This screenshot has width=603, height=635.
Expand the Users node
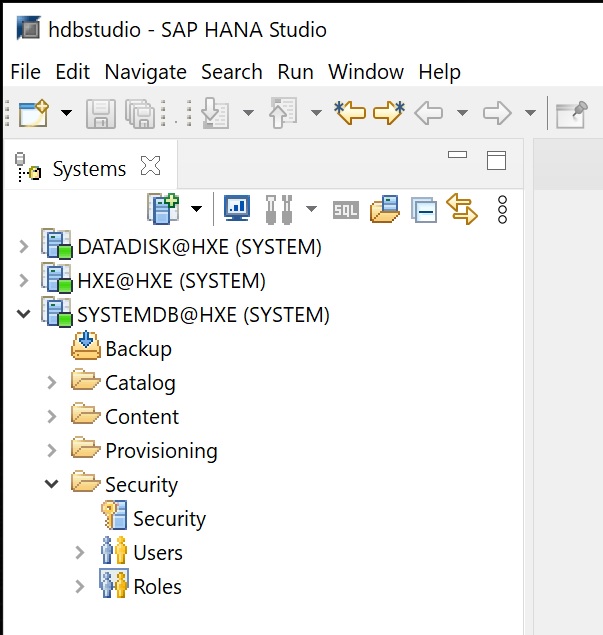click(x=80, y=553)
